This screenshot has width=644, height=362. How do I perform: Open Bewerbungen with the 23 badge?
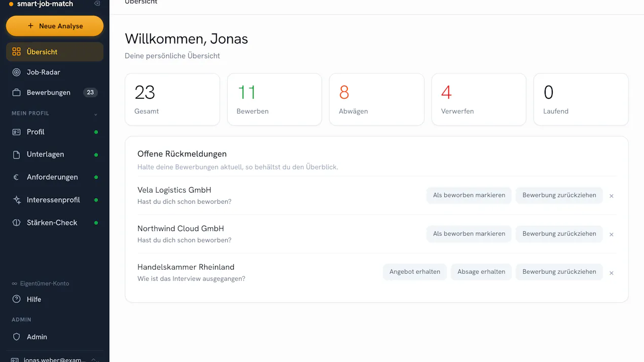55,93
